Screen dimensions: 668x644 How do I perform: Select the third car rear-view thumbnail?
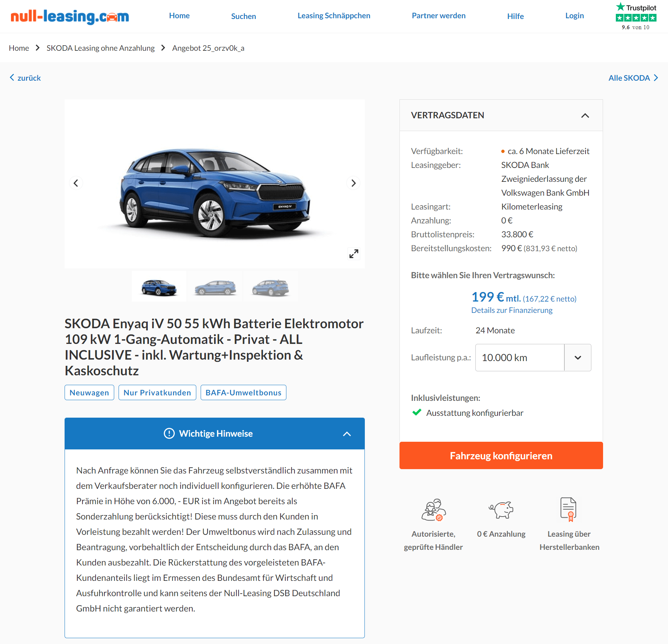click(270, 287)
